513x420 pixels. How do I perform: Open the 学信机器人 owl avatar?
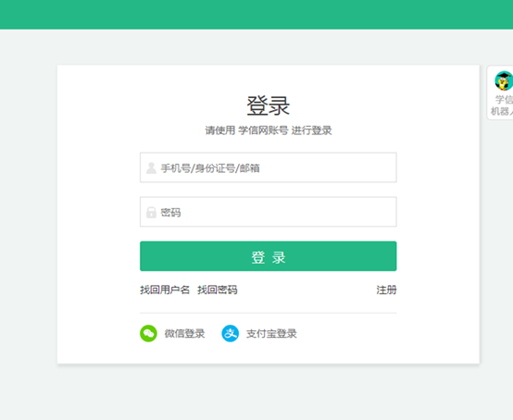click(x=504, y=80)
